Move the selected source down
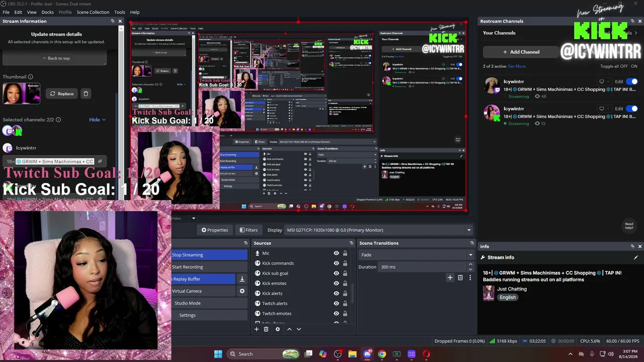The height and width of the screenshot is (362, 644). coord(299,329)
